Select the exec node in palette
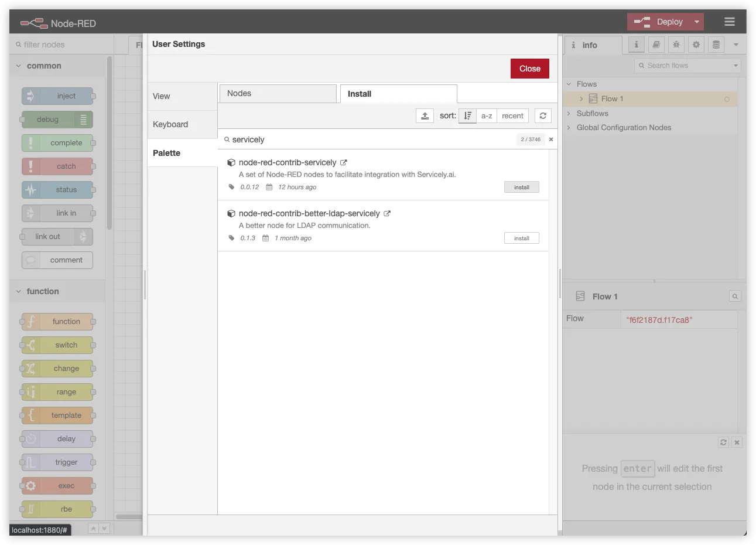 pyautogui.click(x=57, y=486)
